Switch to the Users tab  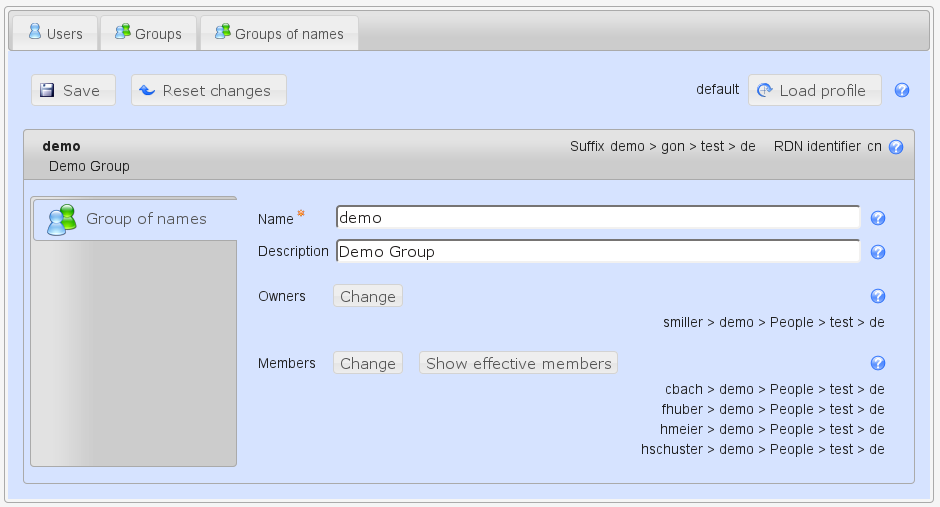[55, 34]
